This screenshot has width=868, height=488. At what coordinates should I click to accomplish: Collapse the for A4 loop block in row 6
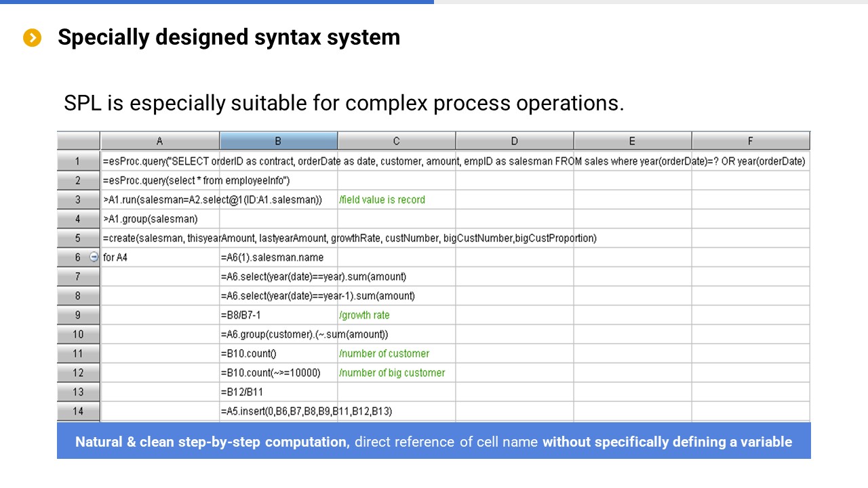pyautogui.click(x=94, y=258)
